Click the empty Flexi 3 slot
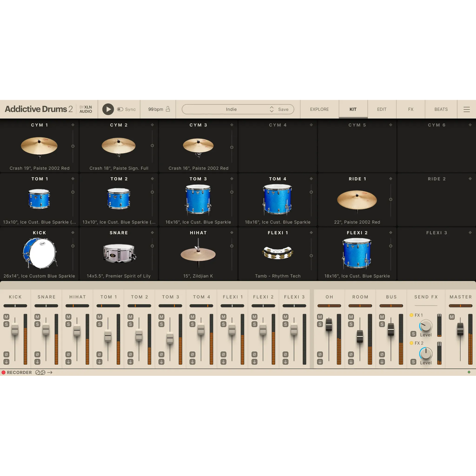Screen dimensions: 476x476 point(436,254)
